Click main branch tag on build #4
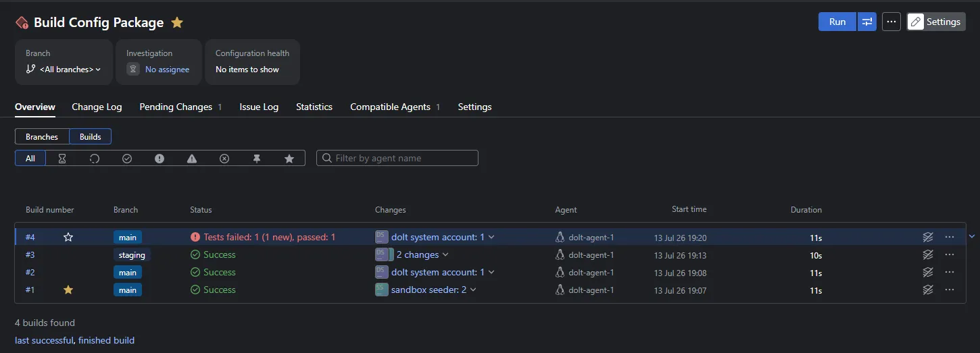 (128, 238)
